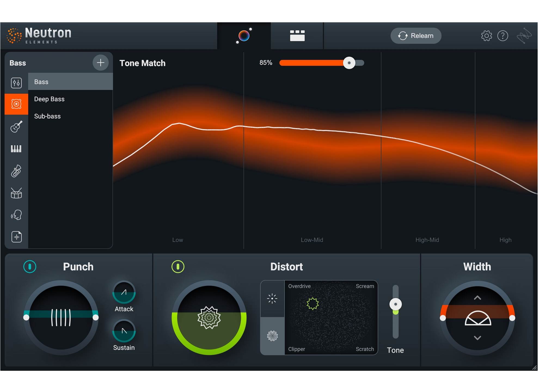The height and width of the screenshot is (392, 539).
Task: Toggle the Punch module power button
Action: coord(30,267)
